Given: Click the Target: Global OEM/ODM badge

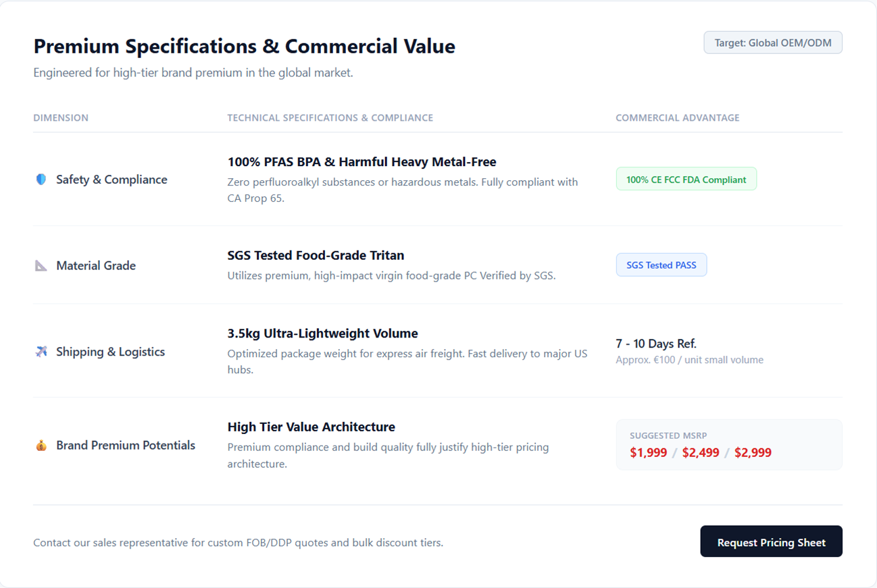Looking at the screenshot, I should coord(773,43).
